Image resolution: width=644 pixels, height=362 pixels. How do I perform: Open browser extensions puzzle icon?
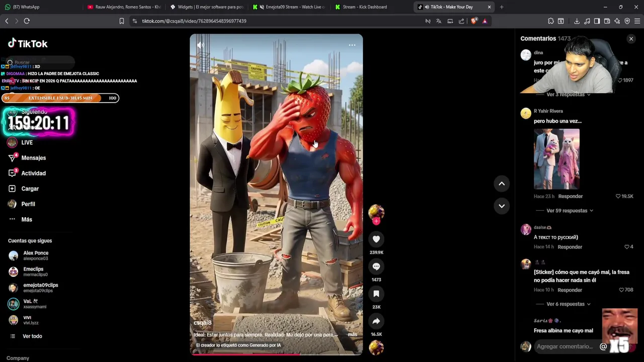pos(551,21)
